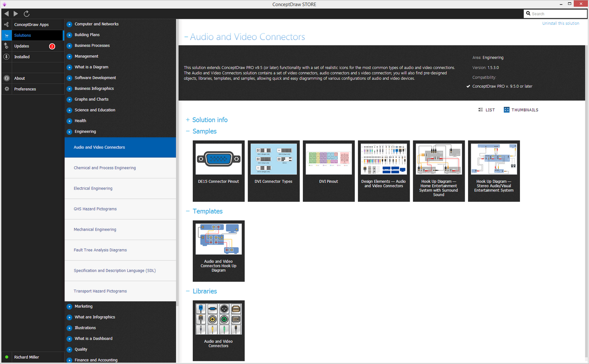Screen dimensions: 589x364
Task: Open DVI Pinout sample
Action: [x=329, y=171]
